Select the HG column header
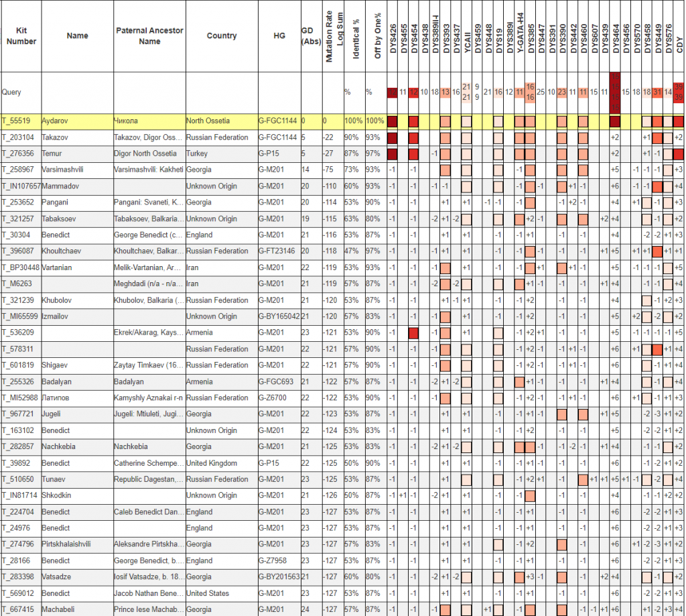This screenshot has width=686, height=616. click(x=279, y=36)
